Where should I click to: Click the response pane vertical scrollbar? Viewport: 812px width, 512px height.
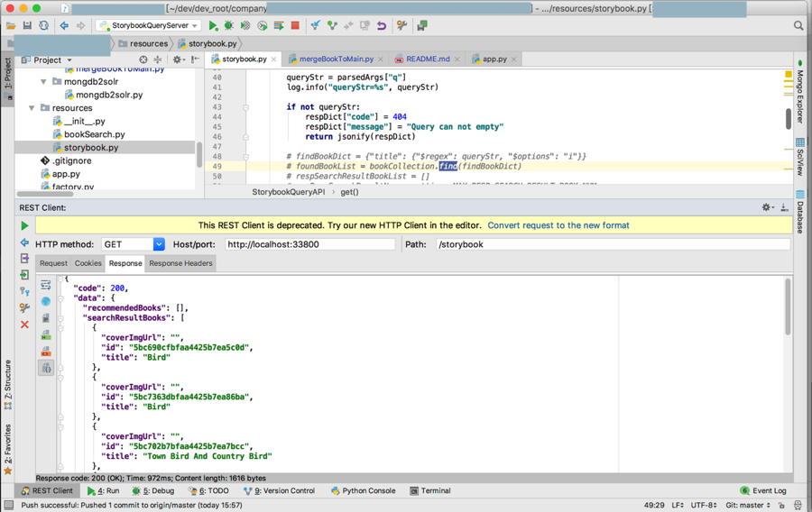pos(788,306)
